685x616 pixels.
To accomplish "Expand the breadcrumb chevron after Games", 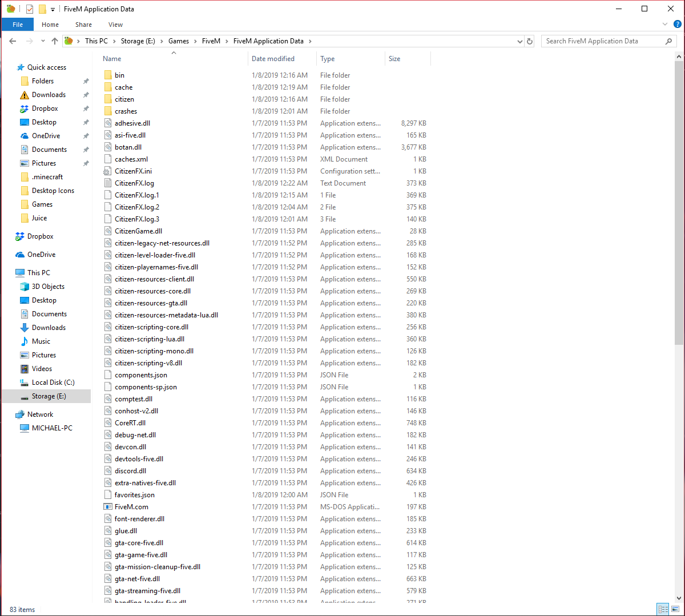I will tap(195, 41).
